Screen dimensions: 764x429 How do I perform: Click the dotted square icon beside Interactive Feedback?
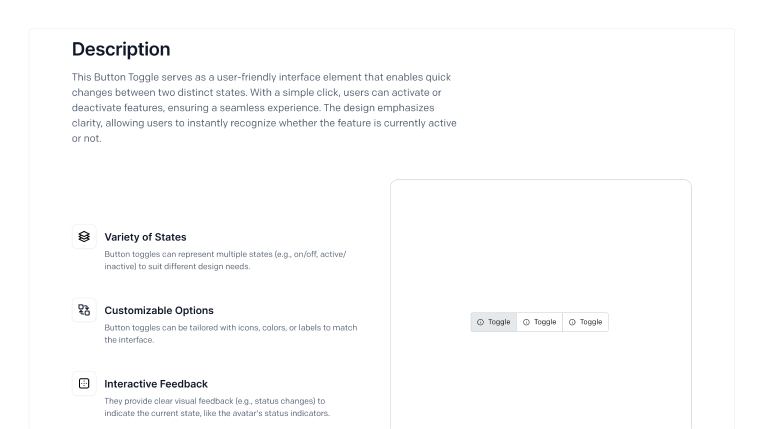[84, 384]
